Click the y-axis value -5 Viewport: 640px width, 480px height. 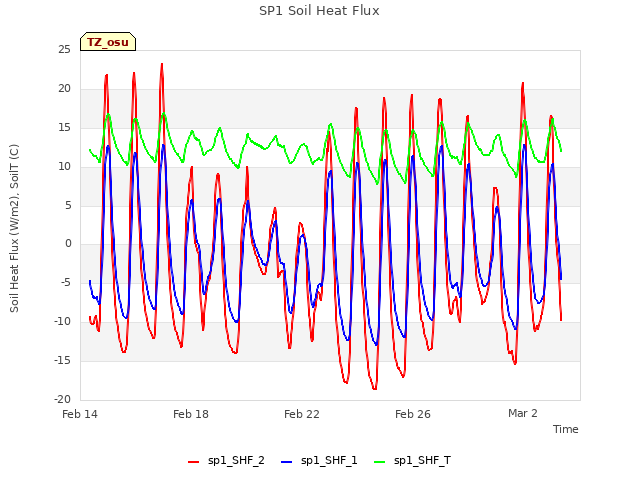coord(66,282)
